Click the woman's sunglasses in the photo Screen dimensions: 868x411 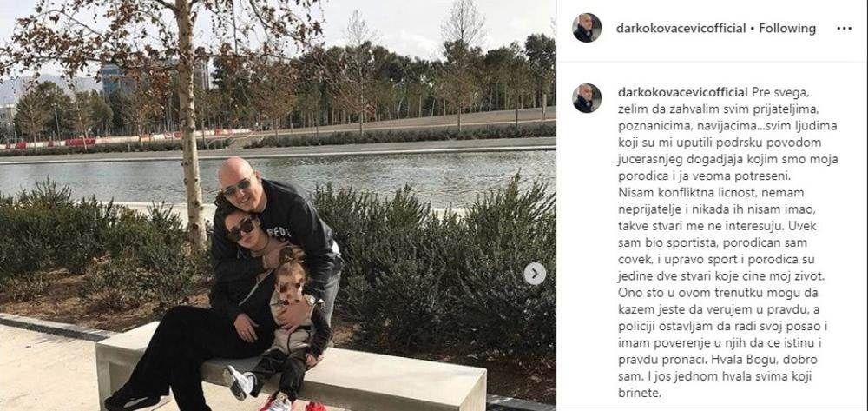point(242,229)
